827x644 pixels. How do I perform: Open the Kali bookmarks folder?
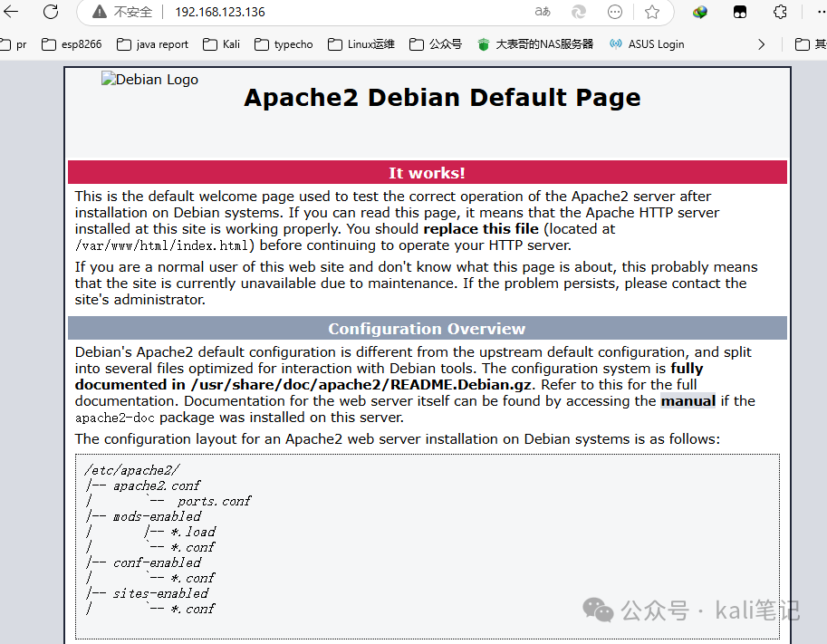(x=222, y=44)
